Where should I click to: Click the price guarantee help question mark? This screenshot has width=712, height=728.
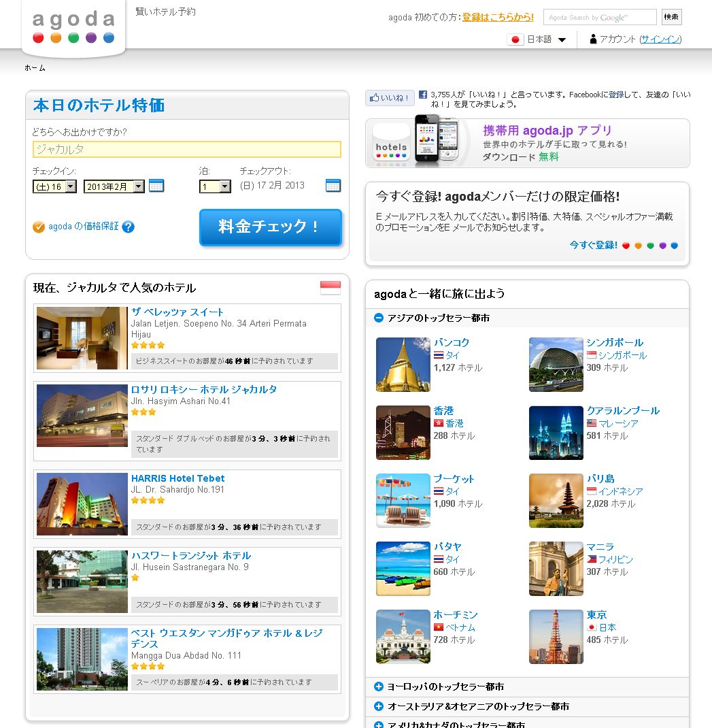pos(128,227)
